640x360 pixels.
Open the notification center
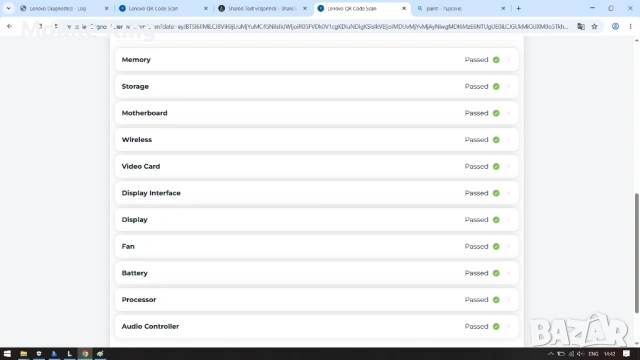[x=627, y=354]
